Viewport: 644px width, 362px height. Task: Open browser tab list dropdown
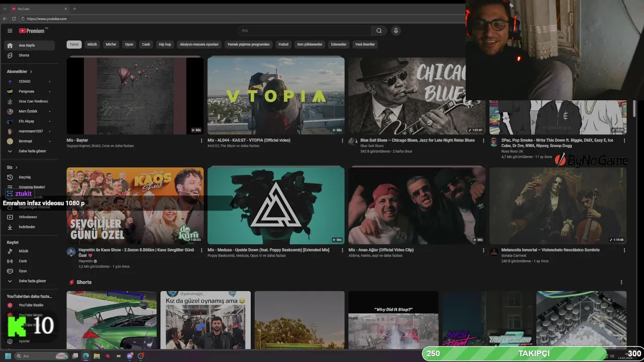click(5, 9)
